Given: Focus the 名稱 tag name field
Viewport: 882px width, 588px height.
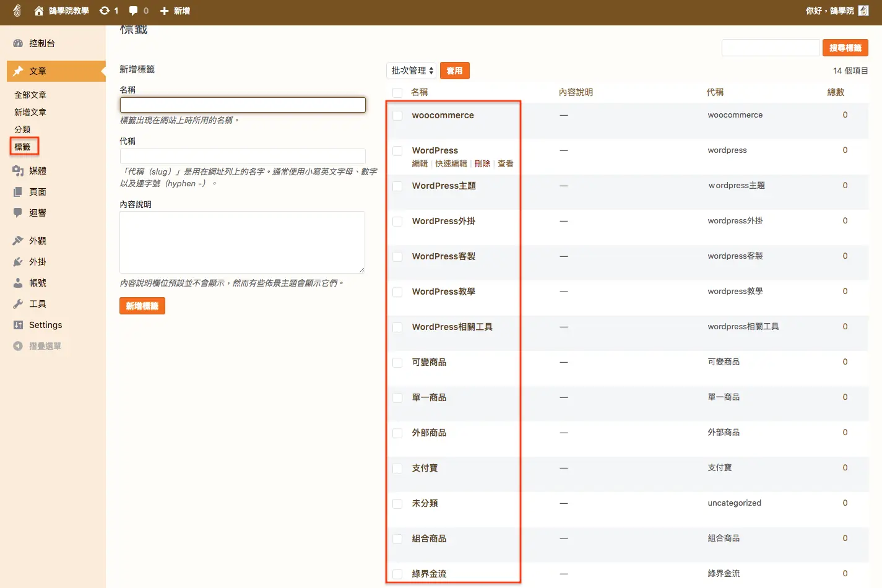Looking at the screenshot, I should (243, 105).
